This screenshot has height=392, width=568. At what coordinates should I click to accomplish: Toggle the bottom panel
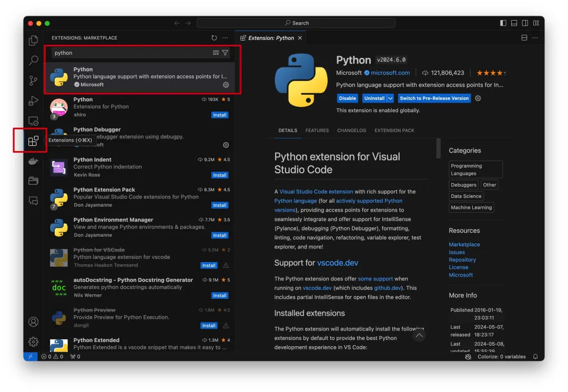pos(514,23)
